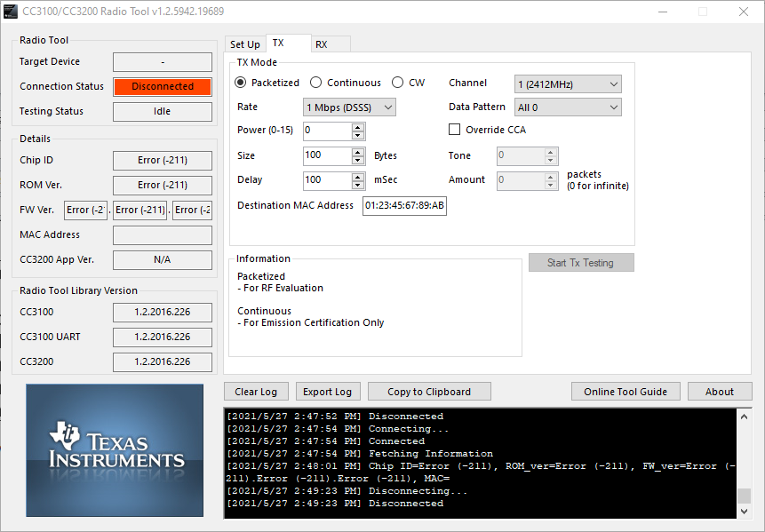This screenshot has width=765, height=532.
Task: Click the Target Device value box
Action: [163, 62]
